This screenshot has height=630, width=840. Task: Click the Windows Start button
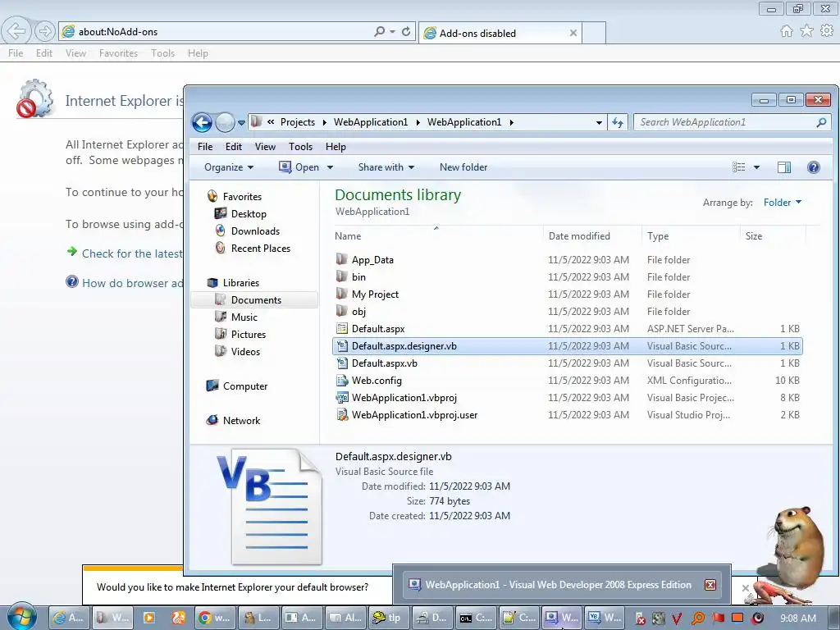pyautogui.click(x=22, y=617)
